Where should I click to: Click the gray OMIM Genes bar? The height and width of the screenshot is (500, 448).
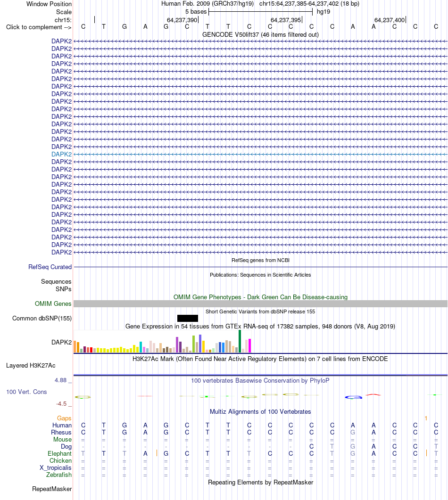(260, 303)
